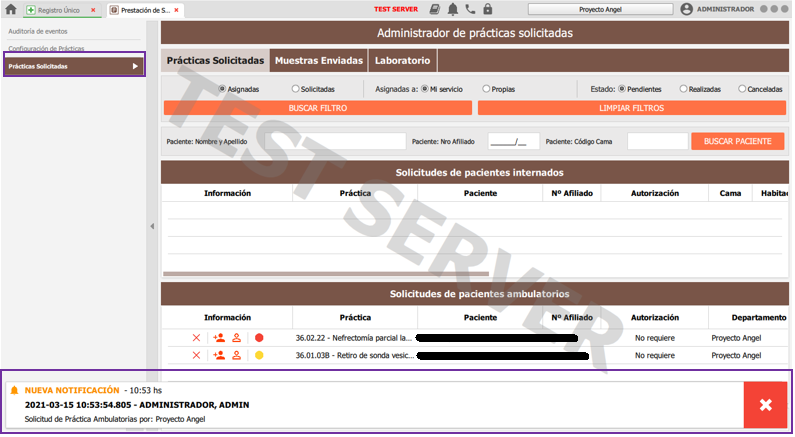This screenshot has width=795, height=437.
Task: Click LIMPIAR FILTROS button
Action: pos(632,108)
